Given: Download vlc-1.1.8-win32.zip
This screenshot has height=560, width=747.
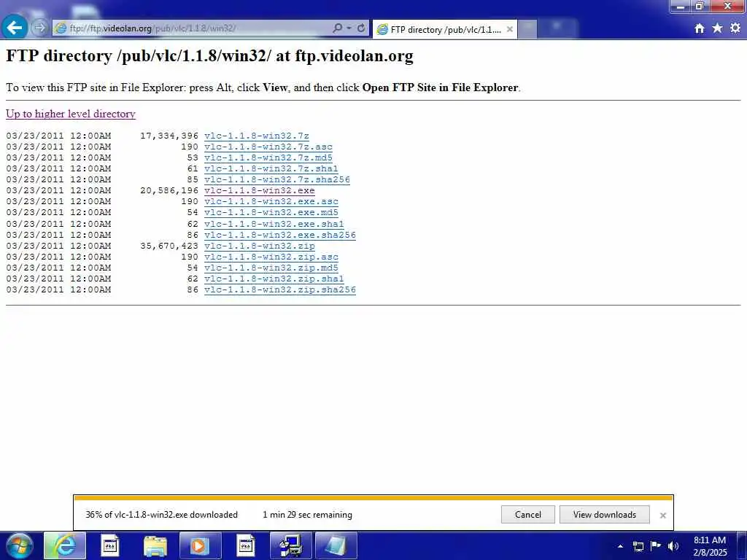Looking at the screenshot, I should [260, 246].
